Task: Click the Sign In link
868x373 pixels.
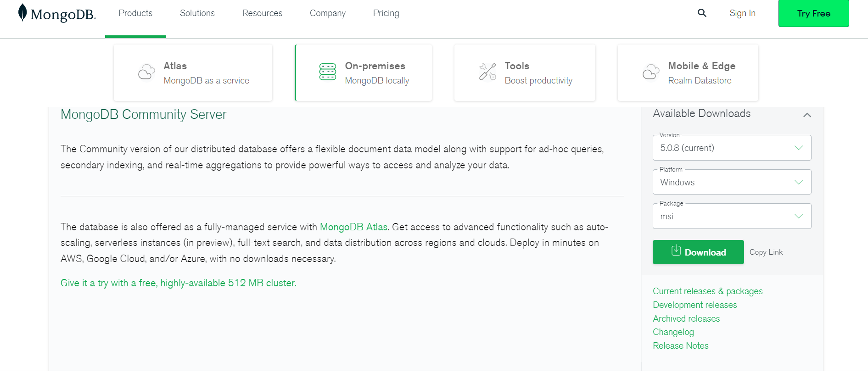Action: [742, 13]
